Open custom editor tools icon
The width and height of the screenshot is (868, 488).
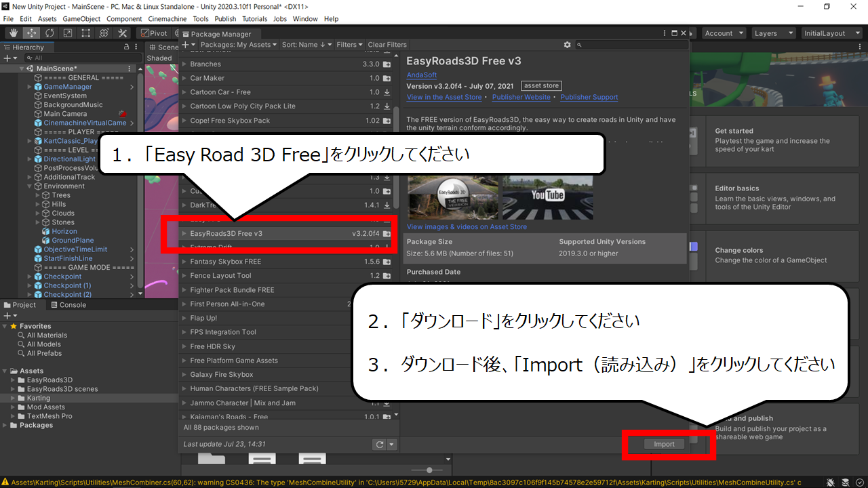[123, 33]
